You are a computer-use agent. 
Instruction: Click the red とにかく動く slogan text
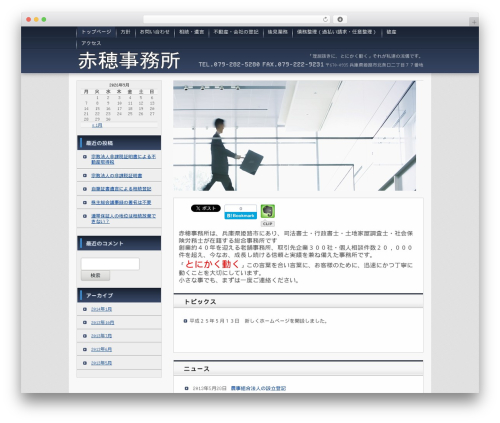212,264
